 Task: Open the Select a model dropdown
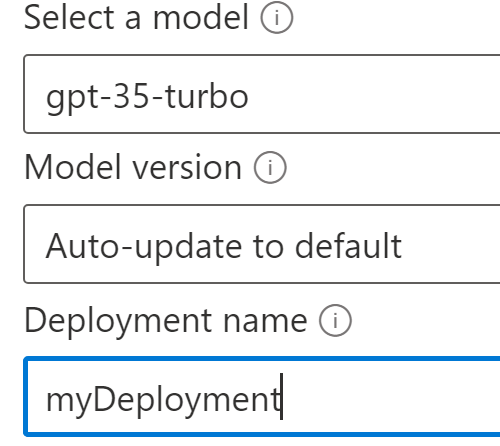[262, 94]
